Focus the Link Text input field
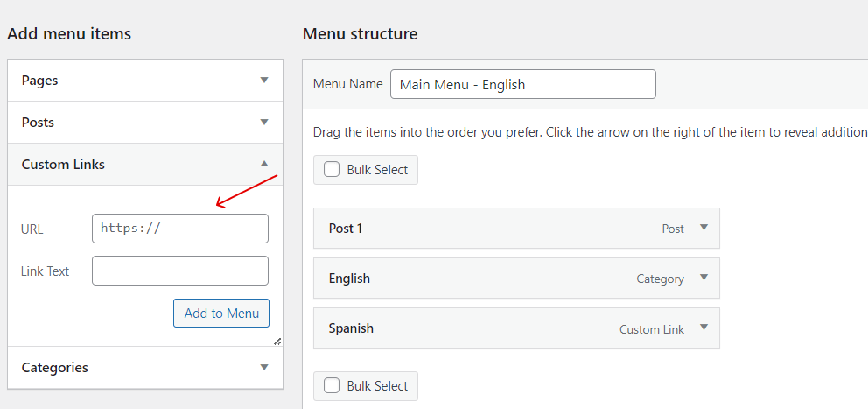 click(x=179, y=271)
